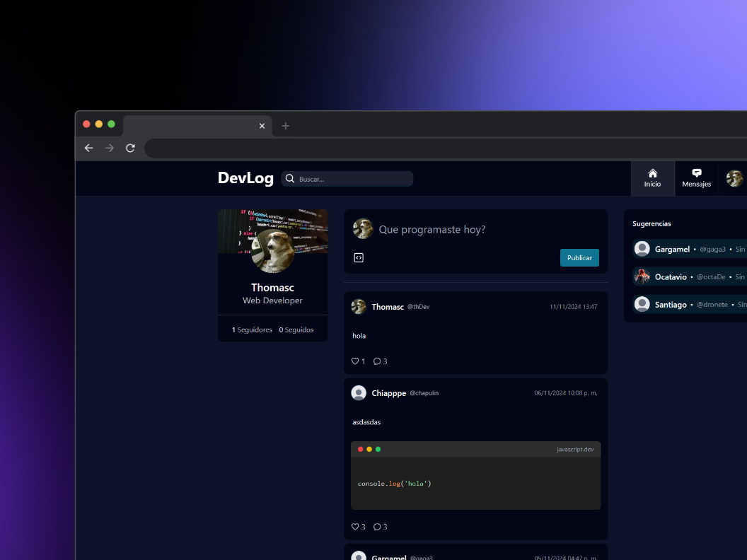View the 0 Seguidos list
This screenshot has height=560, width=747.
coord(296,329)
